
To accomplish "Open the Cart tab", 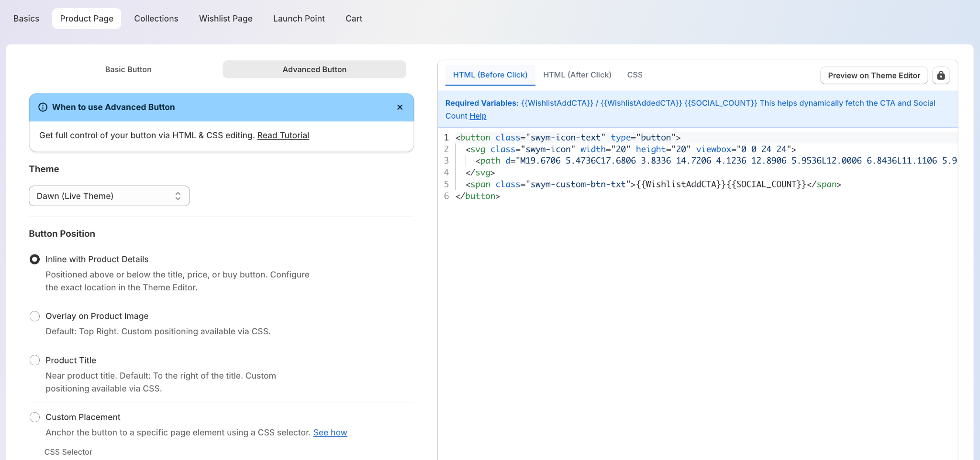I will (x=354, y=19).
